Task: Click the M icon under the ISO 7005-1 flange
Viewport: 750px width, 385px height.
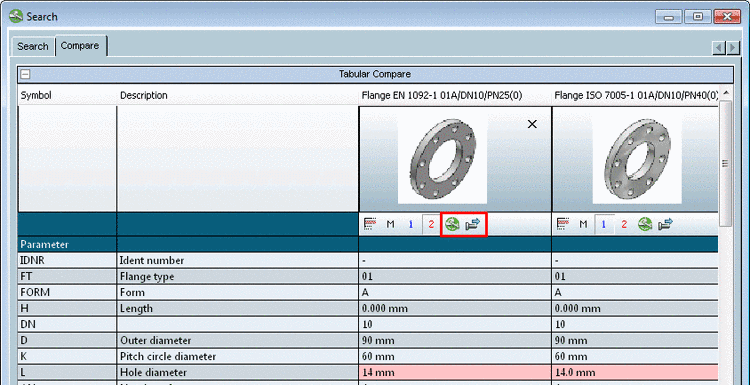Action: tap(583, 224)
